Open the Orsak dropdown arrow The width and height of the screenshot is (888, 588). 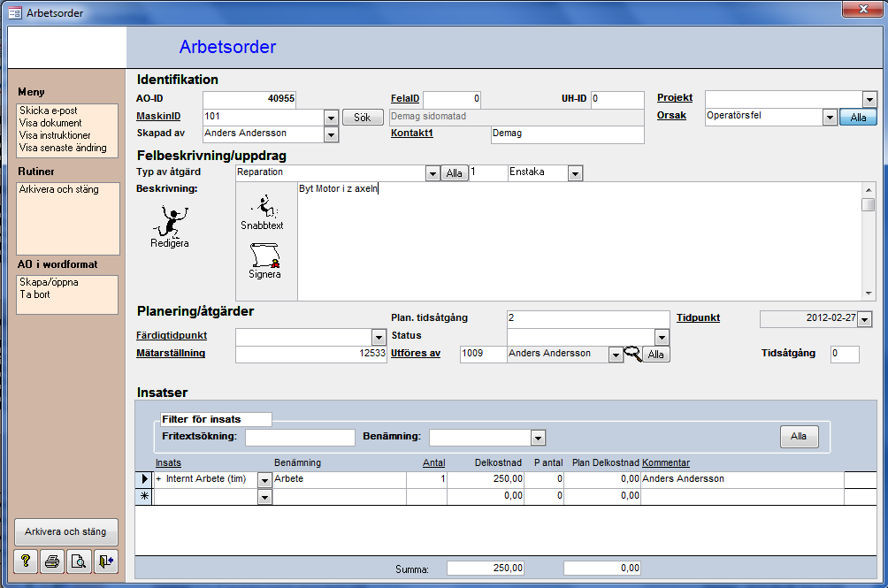coord(830,118)
